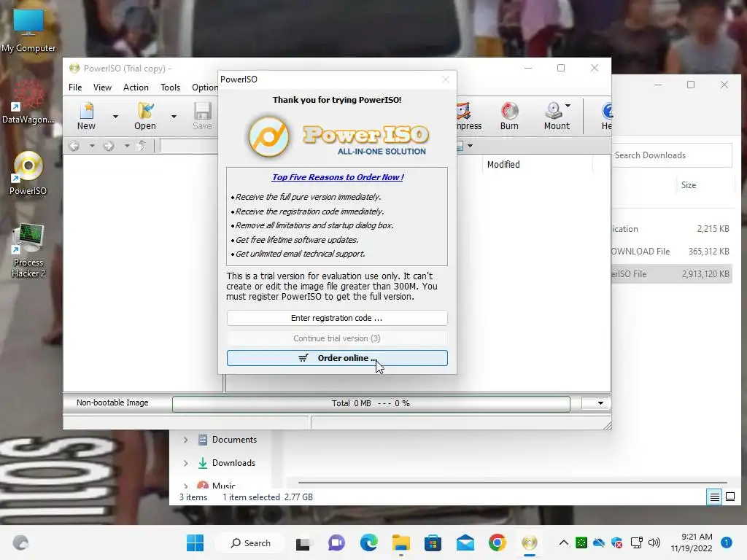Open the status bar media type dropdown
The image size is (747, 560).
pos(595,403)
